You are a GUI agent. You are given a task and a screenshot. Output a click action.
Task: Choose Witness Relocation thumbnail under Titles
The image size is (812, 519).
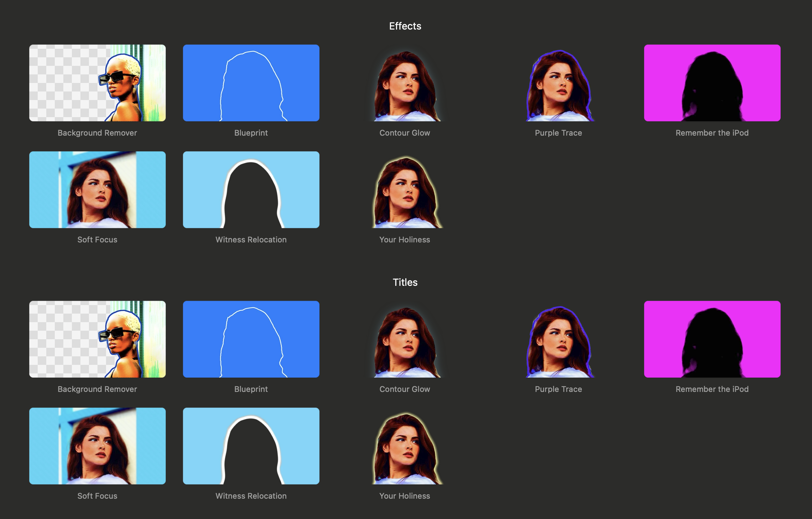point(251,446)
